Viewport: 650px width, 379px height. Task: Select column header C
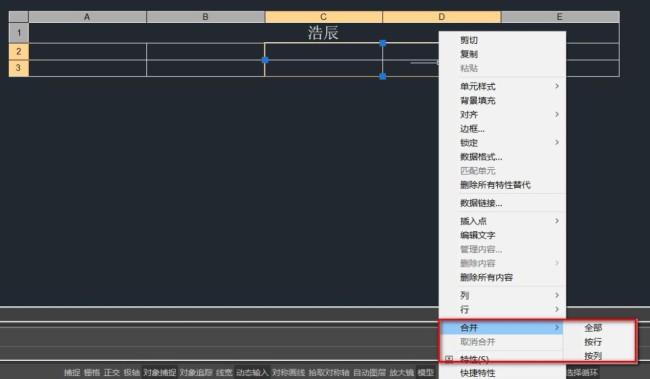click(323, 17)
